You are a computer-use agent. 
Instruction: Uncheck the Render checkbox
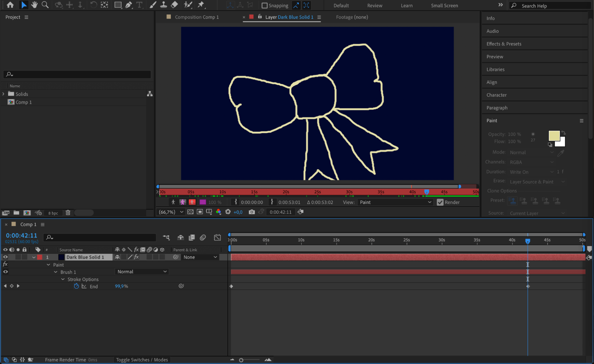[440, 202]
